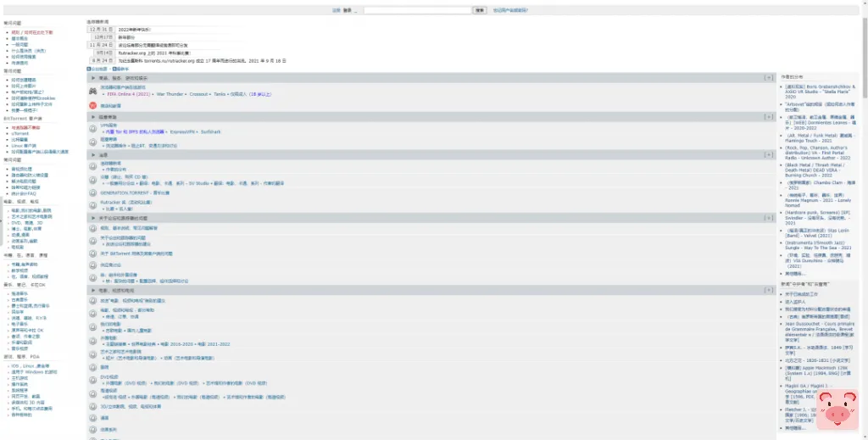Open the ExpressVPN link
The image size is (868, 440).
(x=182, y=132)
